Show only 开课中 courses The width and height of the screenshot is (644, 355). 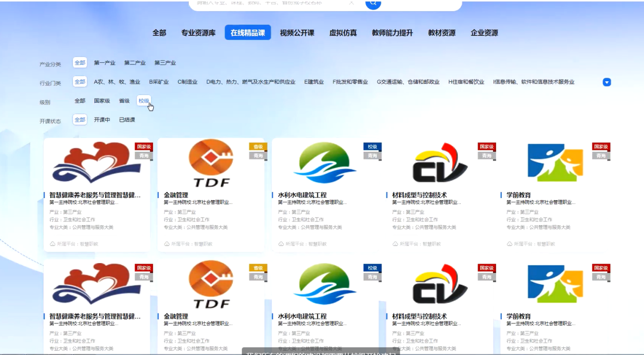coord(102,120)
